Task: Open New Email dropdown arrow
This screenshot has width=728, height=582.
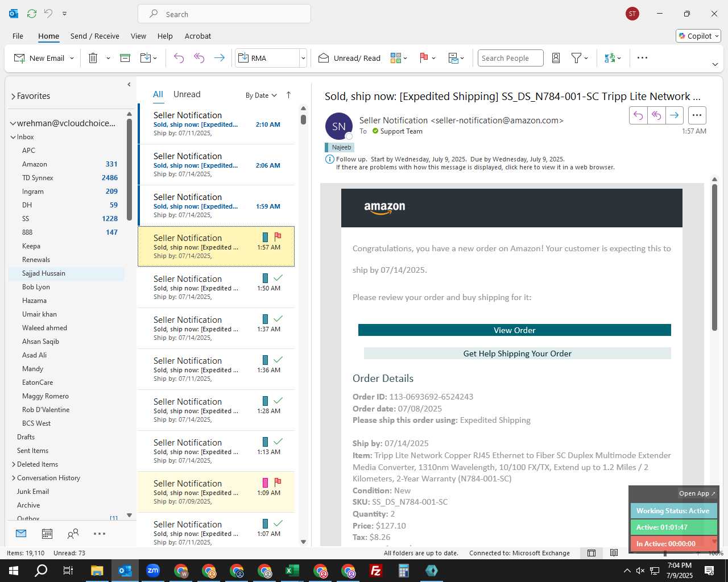Action: click(x=72, y=58)
